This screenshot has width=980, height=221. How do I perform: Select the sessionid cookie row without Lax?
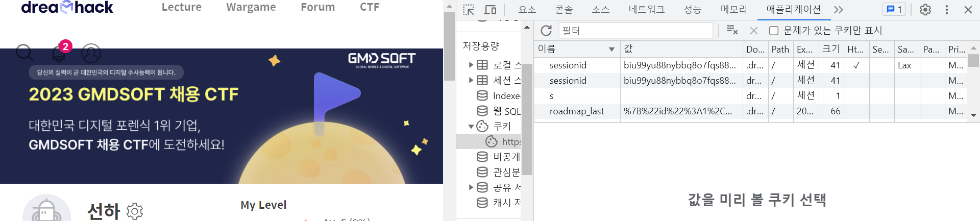(x=750, y=81)
